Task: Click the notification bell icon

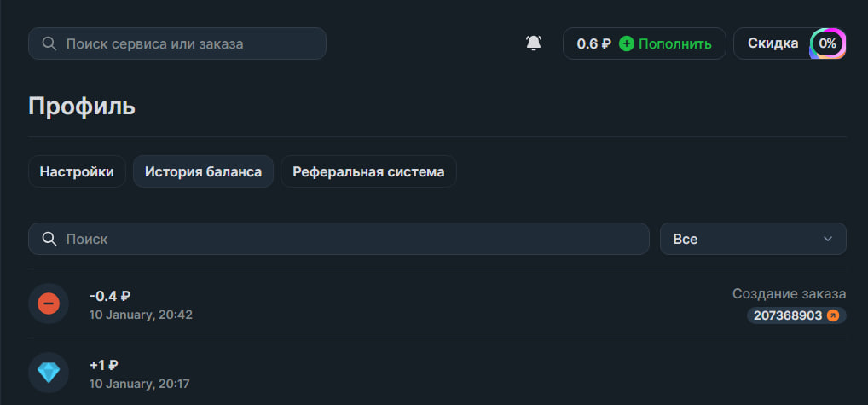Action: click(534, 43)
